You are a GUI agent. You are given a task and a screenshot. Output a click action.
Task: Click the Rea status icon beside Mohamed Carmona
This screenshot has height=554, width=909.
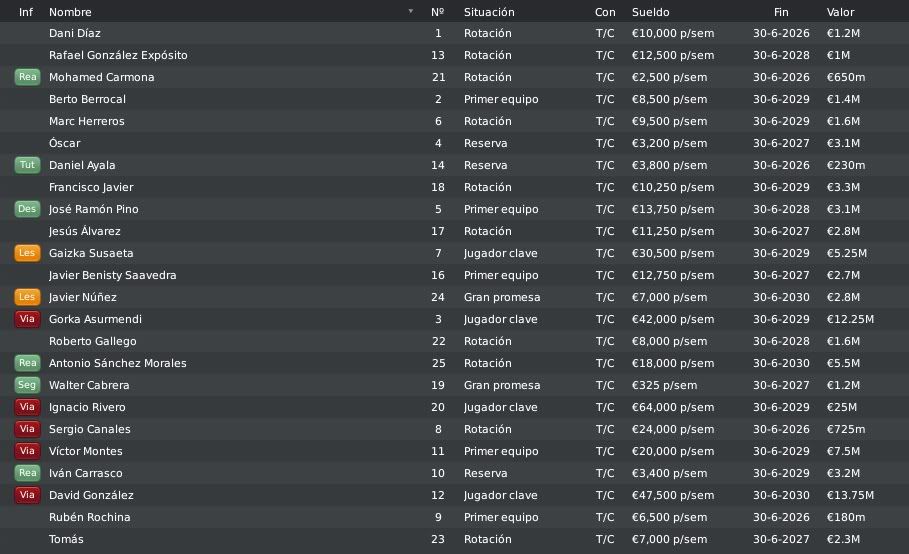tap(27, 77)
